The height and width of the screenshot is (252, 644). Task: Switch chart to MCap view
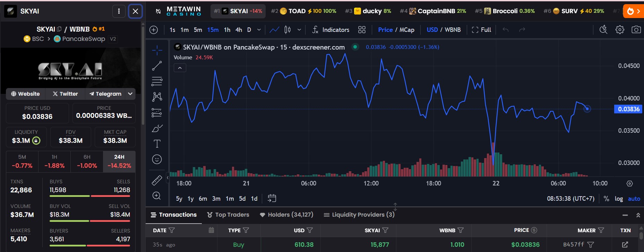[x=407, y=30]
